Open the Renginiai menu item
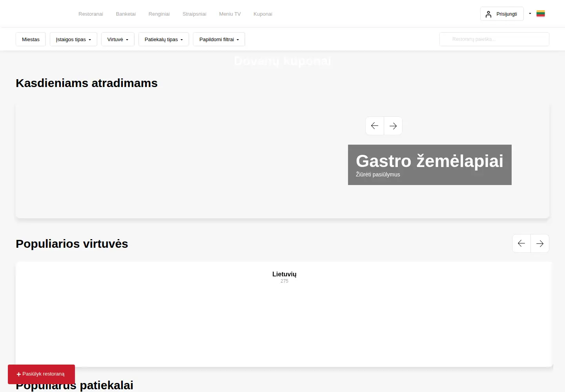 (159, 14)
